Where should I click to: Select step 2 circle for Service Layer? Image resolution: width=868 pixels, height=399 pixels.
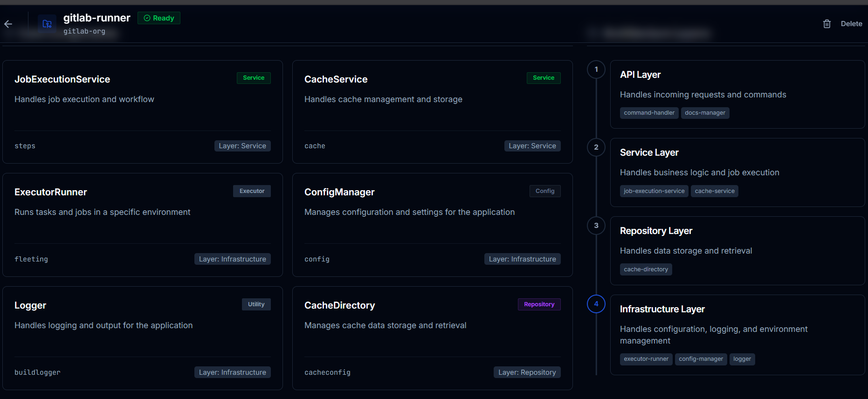coord(596,147)
